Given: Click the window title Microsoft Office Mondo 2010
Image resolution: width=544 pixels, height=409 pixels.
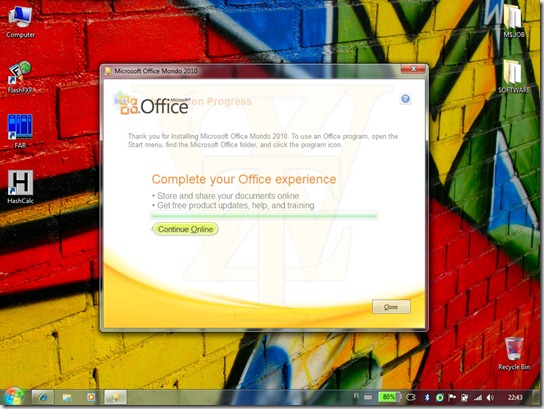Looking at the screenshot, I should [156, 71].
